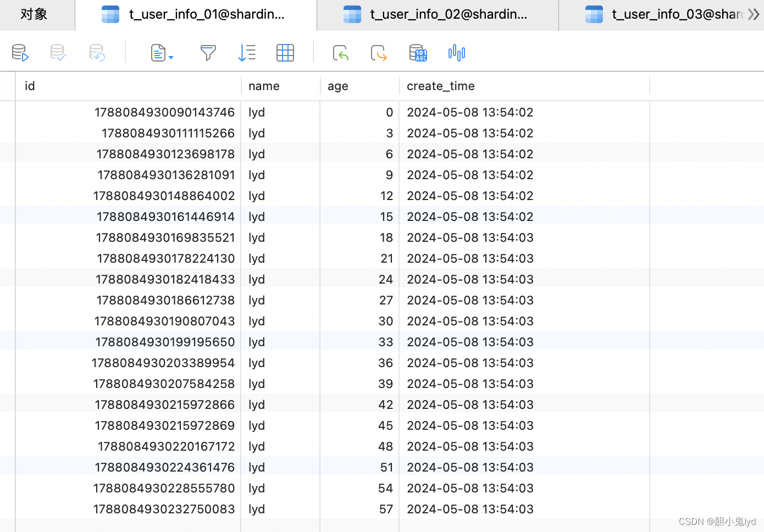Click the age cell with value 45
The image size is (764, 532).
coord(359,425)
